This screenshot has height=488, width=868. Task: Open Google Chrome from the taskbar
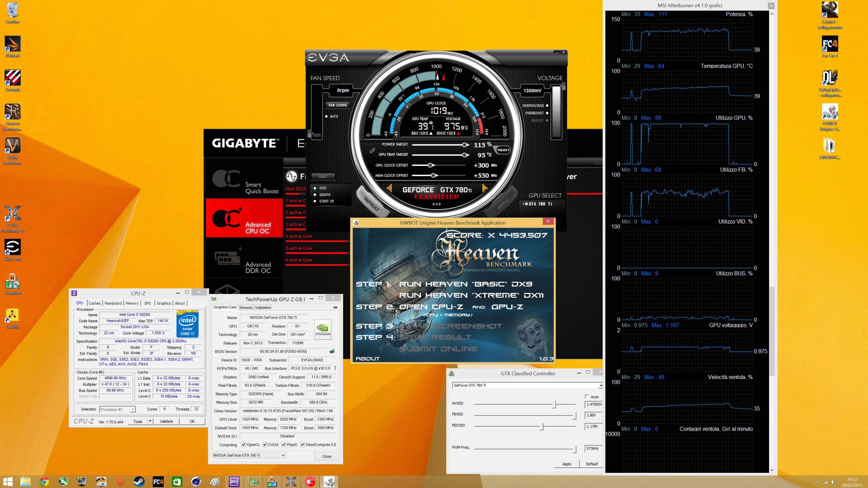coord(44,482)
